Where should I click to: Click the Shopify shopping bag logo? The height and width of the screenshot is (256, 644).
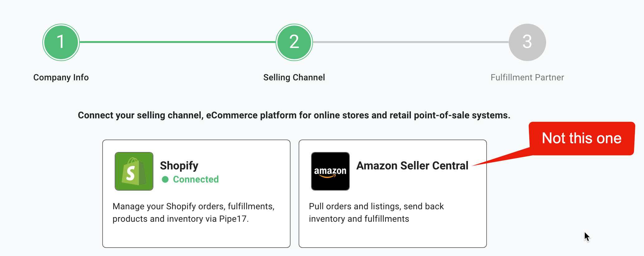pos(134,171)
